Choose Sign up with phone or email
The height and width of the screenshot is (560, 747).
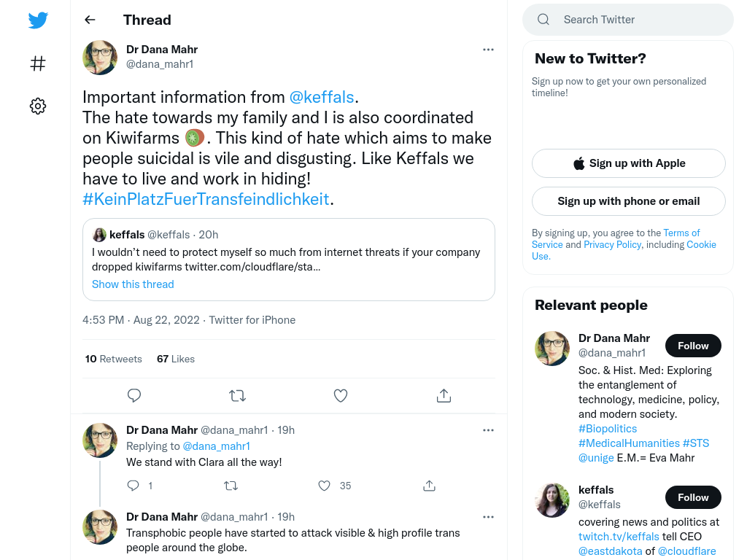(628, 201)
